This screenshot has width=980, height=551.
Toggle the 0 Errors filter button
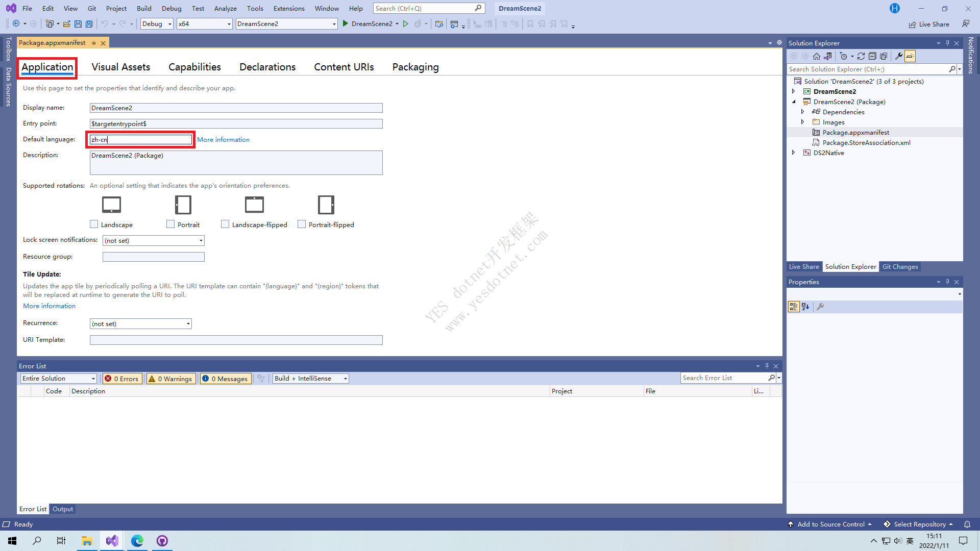click(x=122, y=379)
